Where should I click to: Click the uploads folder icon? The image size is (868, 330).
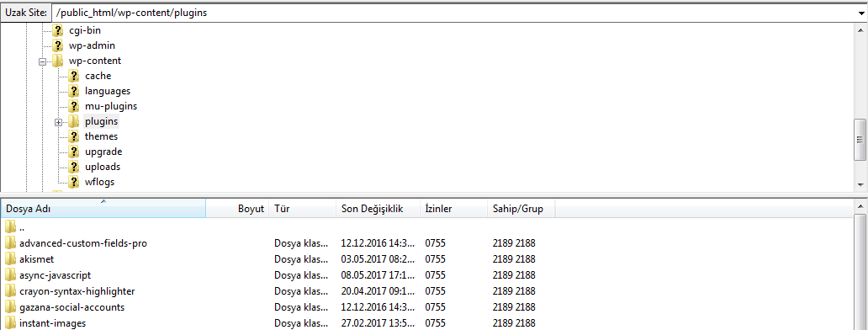[x=74, y=167]
